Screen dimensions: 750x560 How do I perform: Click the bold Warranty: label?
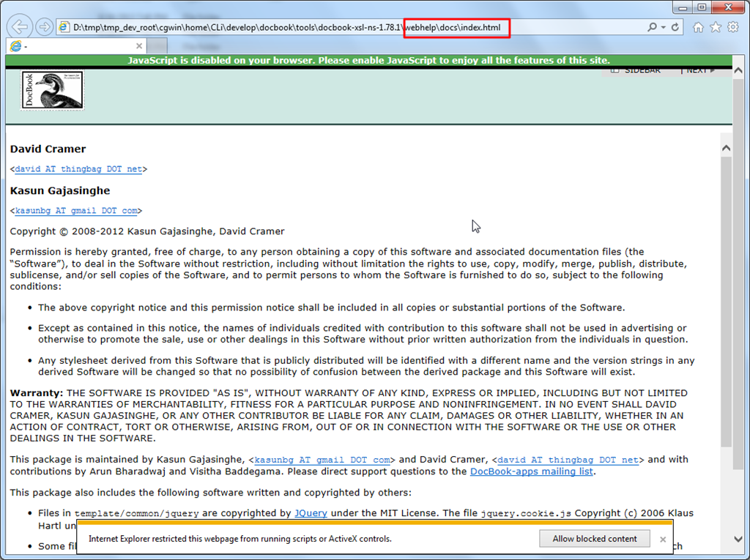(37, 393)
